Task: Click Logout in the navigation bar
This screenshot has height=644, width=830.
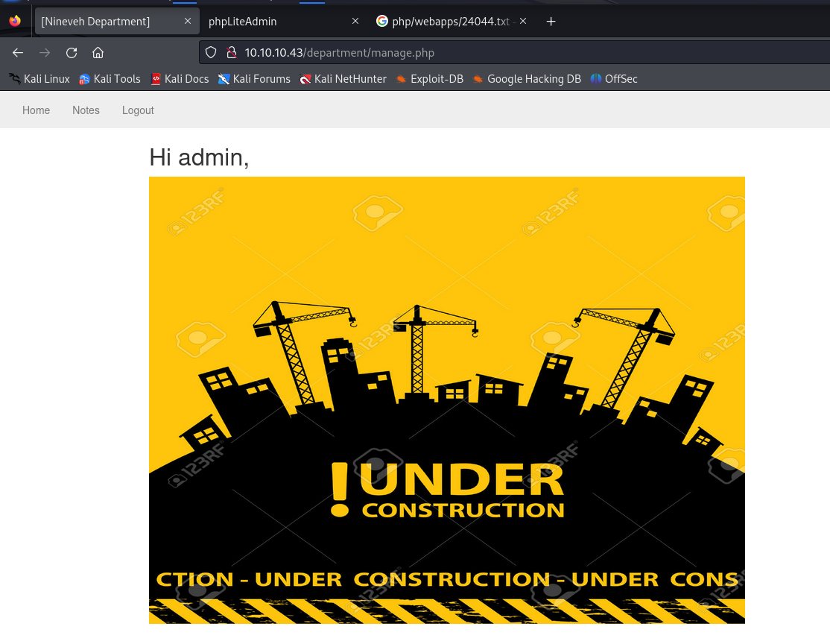Action: [138, 110]
